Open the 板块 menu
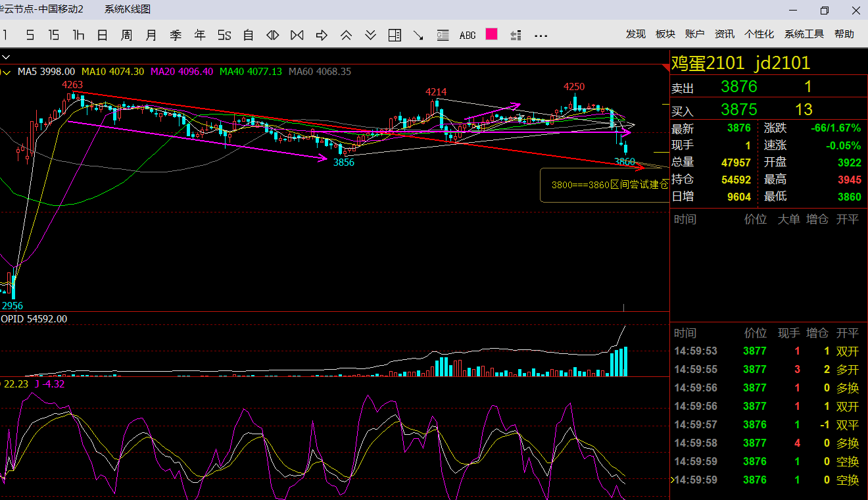Image resolution: width=868 pixels, height=500 pixels. 665,34
